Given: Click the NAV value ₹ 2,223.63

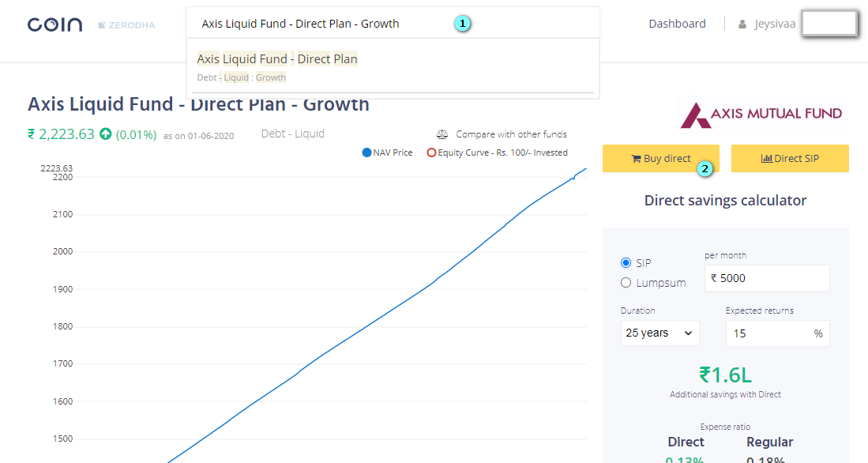Looking at the screenshot, I should (61, 134).
